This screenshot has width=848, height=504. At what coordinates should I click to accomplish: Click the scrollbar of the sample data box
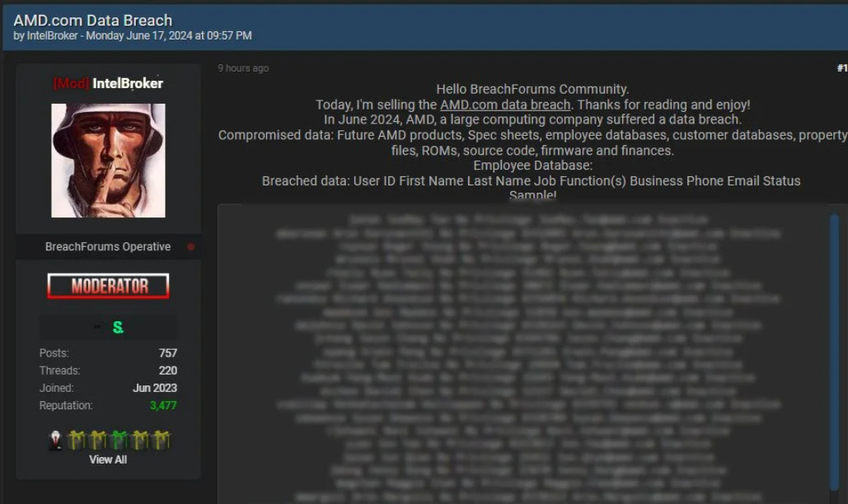tap(835, 351)
